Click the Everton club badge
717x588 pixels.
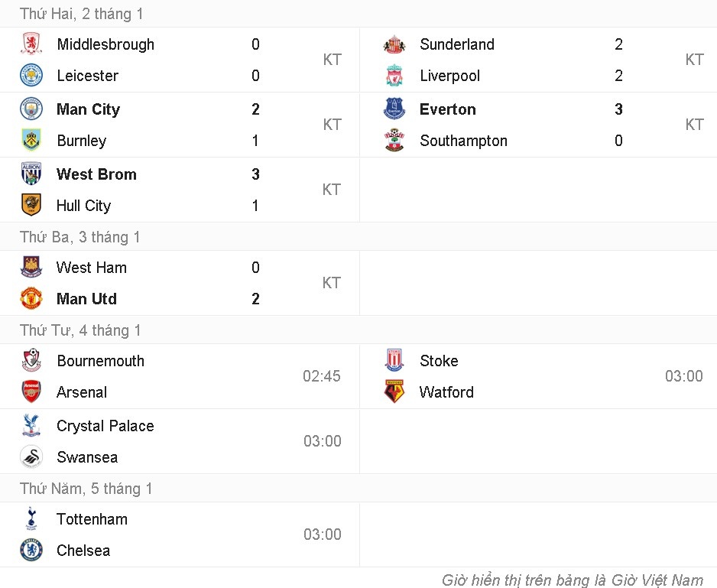click(394, 109)
